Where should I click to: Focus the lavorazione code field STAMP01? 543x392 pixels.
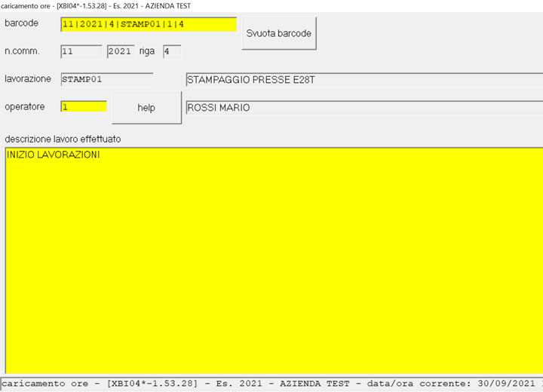point(106,79)
